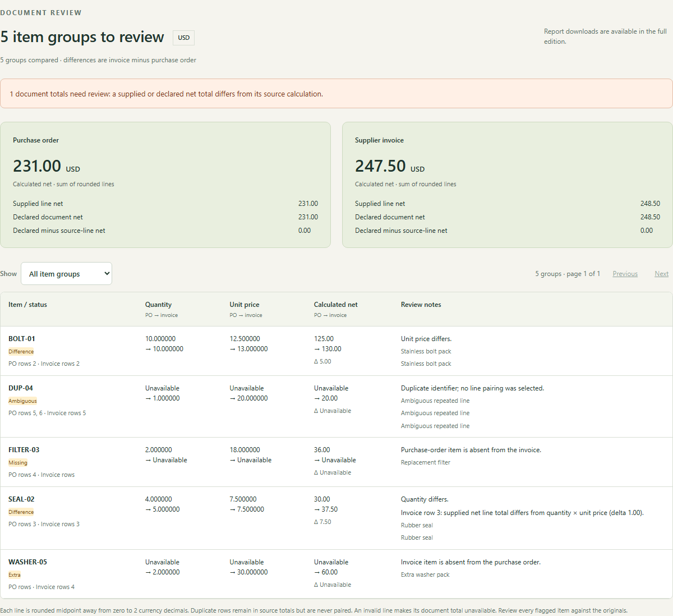Click 'PO rows · Invoice rows 4' text

[x=42, y=587]
